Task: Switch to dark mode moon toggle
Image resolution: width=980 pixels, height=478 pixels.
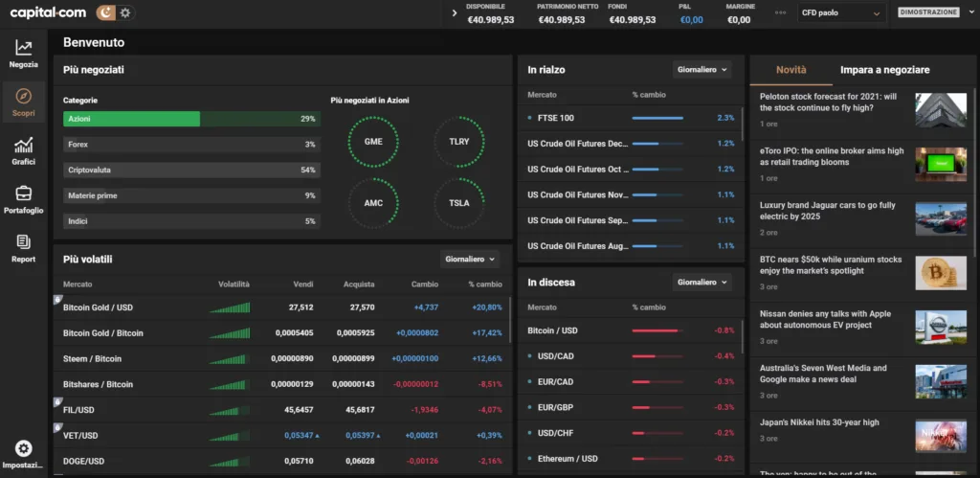Action: click(x=106, y=12)
